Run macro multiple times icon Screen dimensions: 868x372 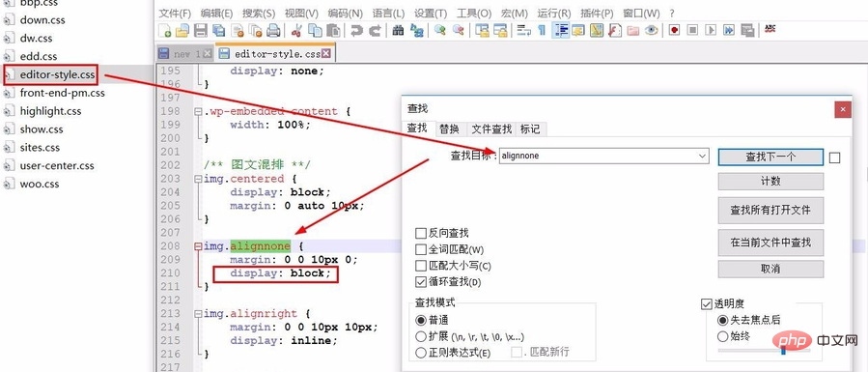[729, 31]
